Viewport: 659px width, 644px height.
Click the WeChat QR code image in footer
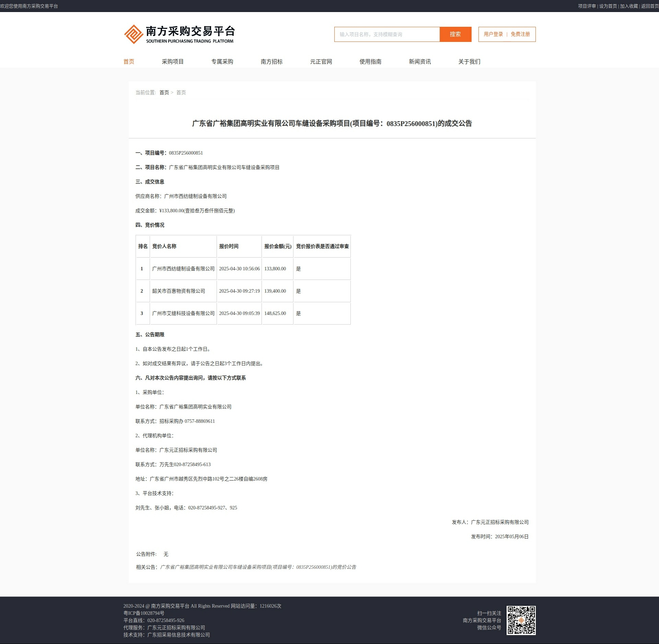pyautogui.click(x=521, y=620)
